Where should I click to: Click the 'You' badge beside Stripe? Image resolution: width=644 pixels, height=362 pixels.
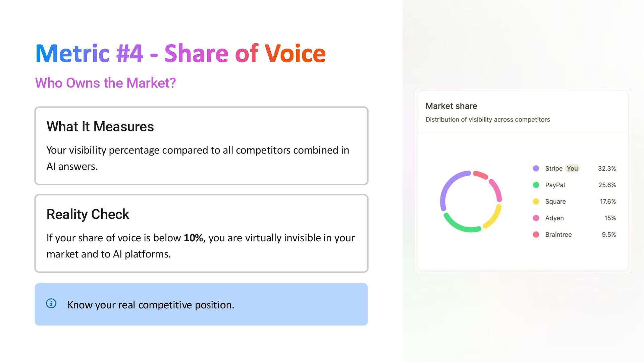[x=572, y=168]
